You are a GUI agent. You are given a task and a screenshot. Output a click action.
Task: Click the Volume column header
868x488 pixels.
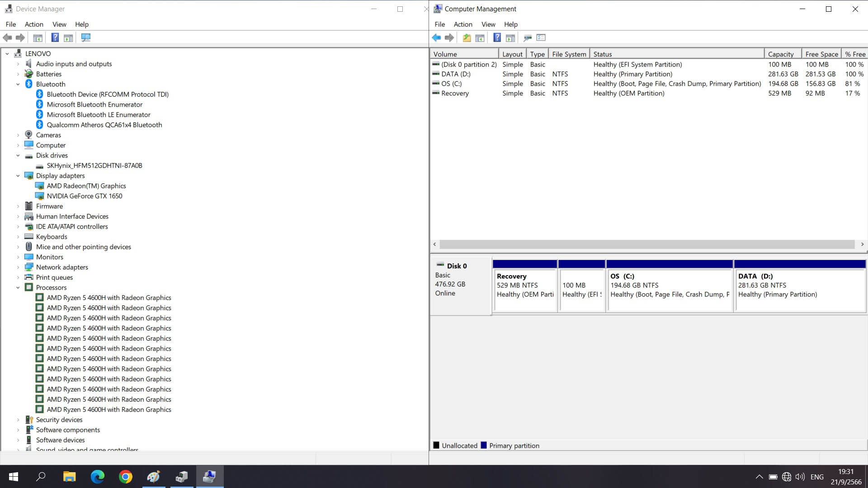(465, 54)
